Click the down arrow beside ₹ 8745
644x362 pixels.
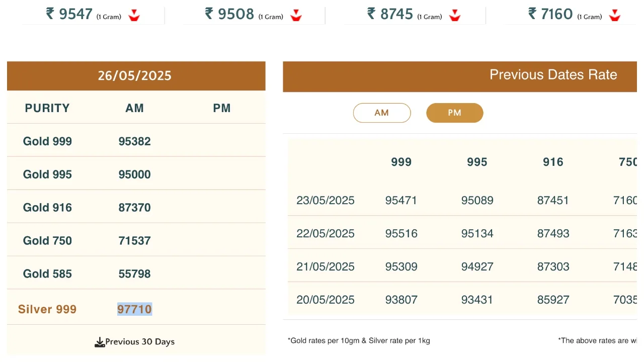[455, 16]
